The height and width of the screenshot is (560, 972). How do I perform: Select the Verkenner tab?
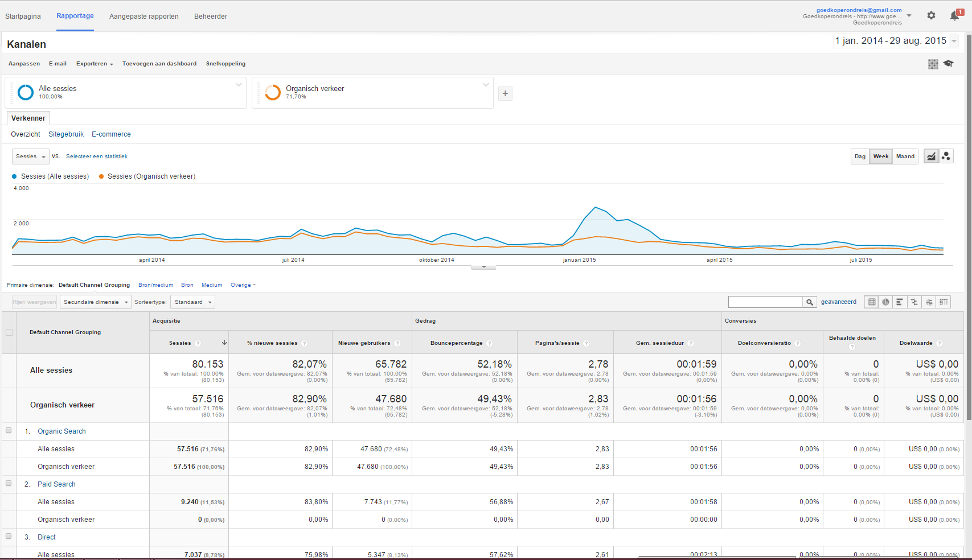click(28, 118)
